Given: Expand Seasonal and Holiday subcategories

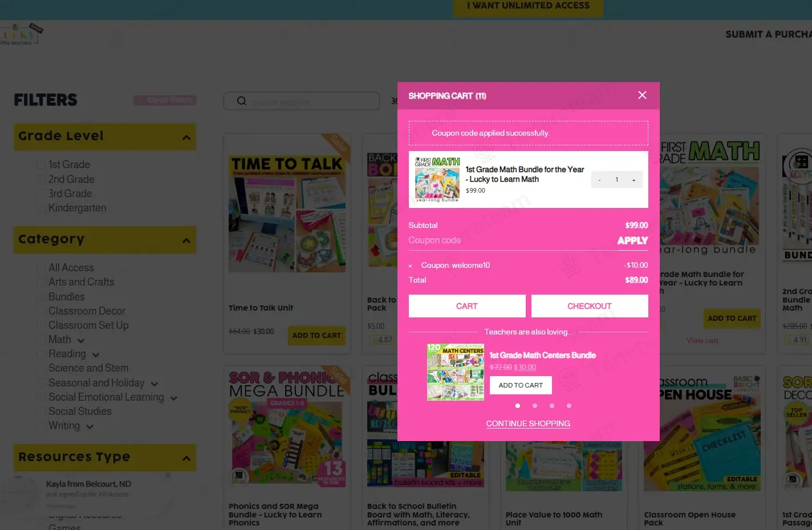Looking at the screenshot, I should 155,384.
